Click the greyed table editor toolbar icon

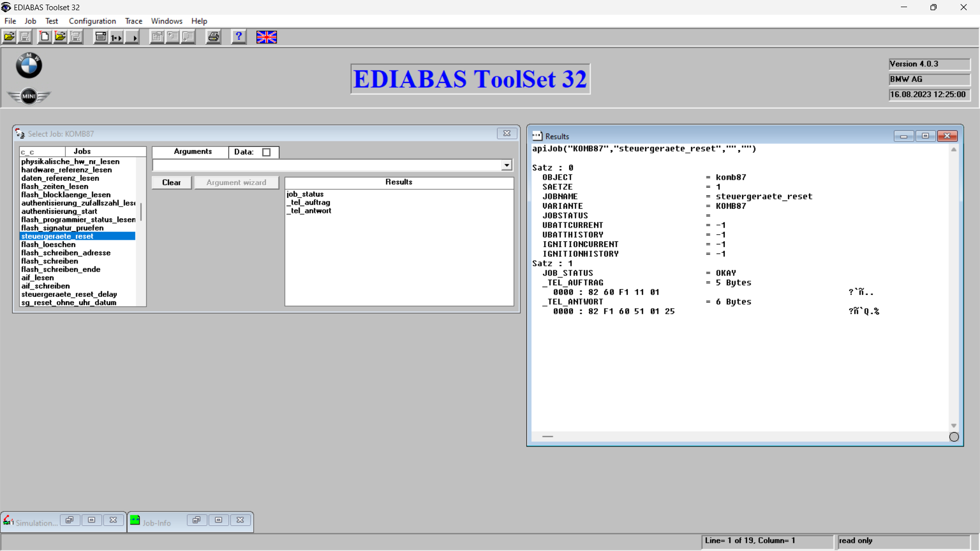157,37
